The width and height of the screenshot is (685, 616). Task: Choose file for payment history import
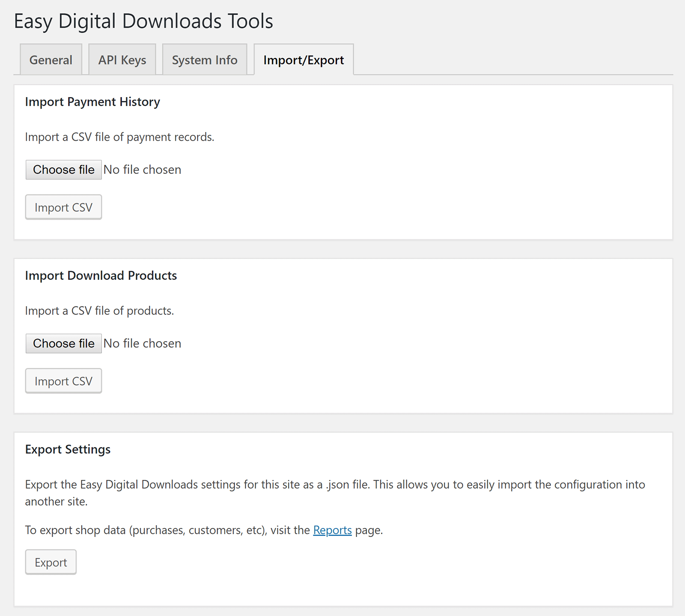pyautogui.click(x=64, y=170)
